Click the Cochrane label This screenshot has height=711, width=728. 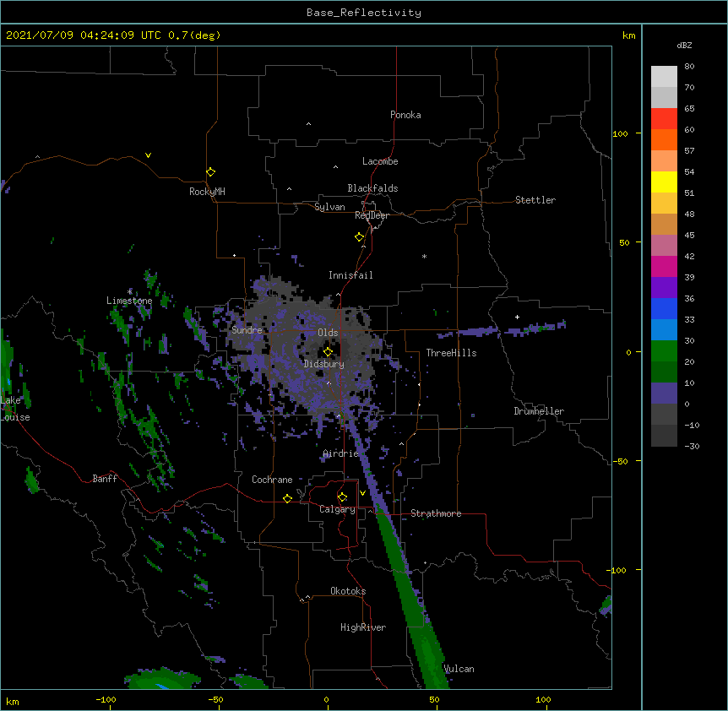click(x=272, y=480)
